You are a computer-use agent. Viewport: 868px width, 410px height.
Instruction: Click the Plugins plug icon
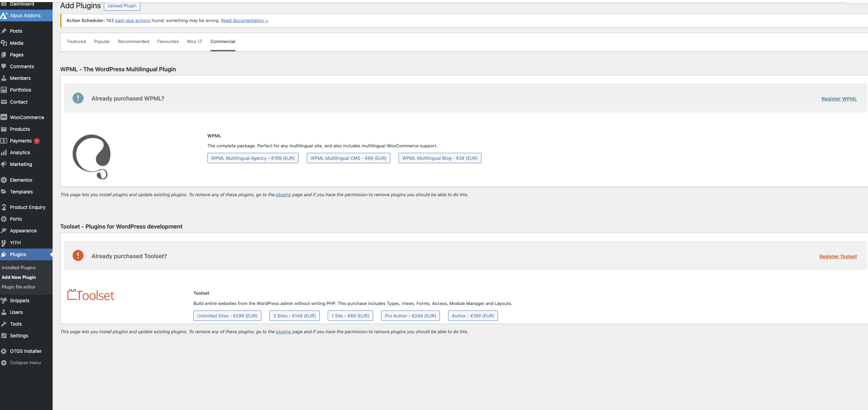click(x=4, y=254)
